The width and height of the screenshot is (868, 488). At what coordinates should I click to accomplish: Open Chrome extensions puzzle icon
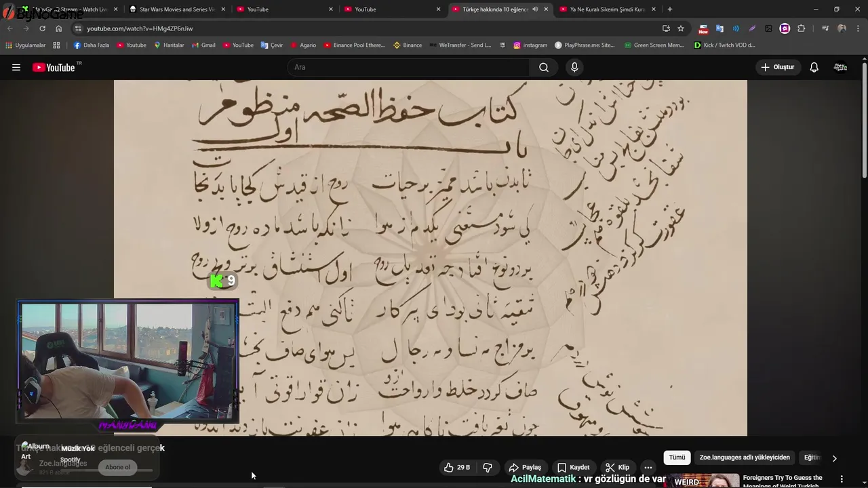coord(802,28)
